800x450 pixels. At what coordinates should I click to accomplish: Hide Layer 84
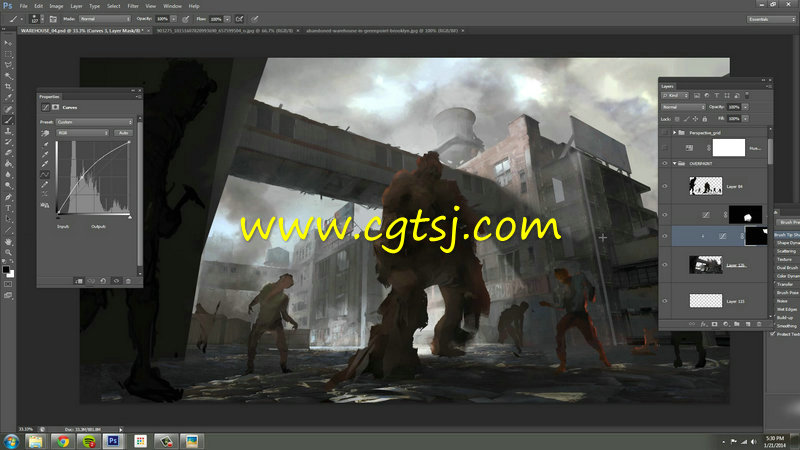665,186
